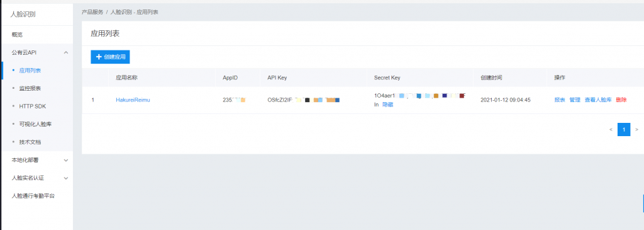Click the Secret Key column header

pyautogui.click(x=387, y=78)
